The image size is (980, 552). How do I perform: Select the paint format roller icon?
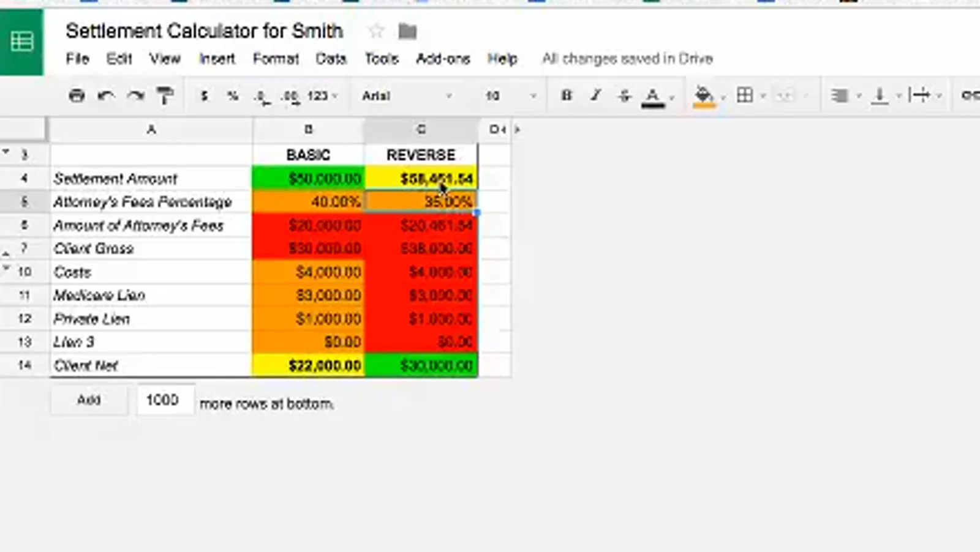[165, 95]
